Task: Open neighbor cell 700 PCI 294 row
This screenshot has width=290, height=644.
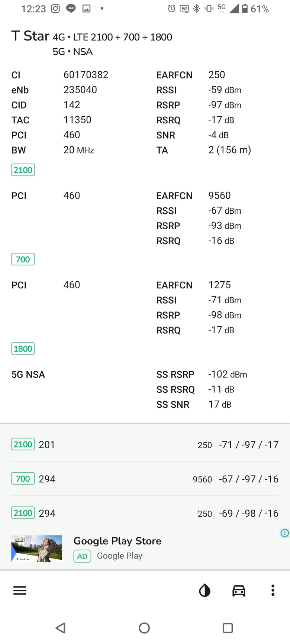Action: [145, 479]
